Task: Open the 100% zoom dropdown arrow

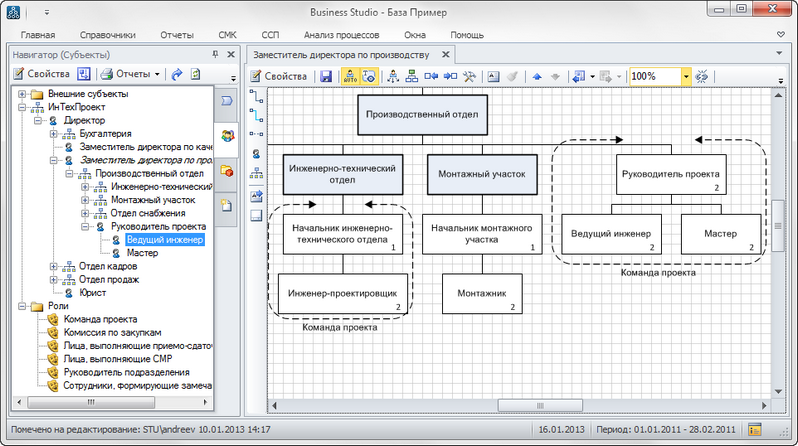Action: point(686,77)
